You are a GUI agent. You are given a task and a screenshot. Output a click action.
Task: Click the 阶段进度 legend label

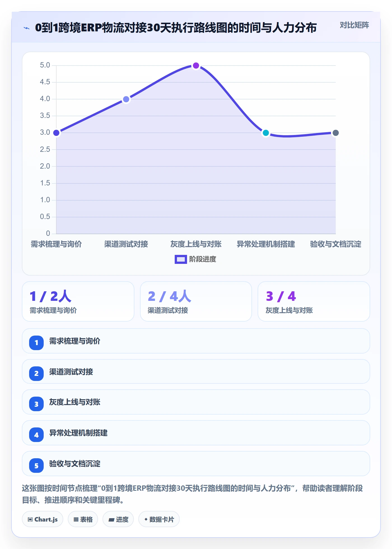point(203,259)
